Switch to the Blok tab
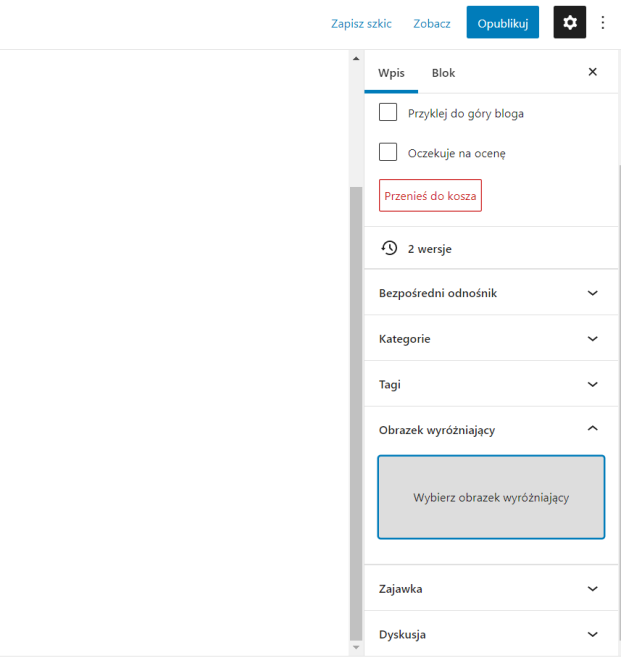Viewport: 621px width, 658px height. 443,73
